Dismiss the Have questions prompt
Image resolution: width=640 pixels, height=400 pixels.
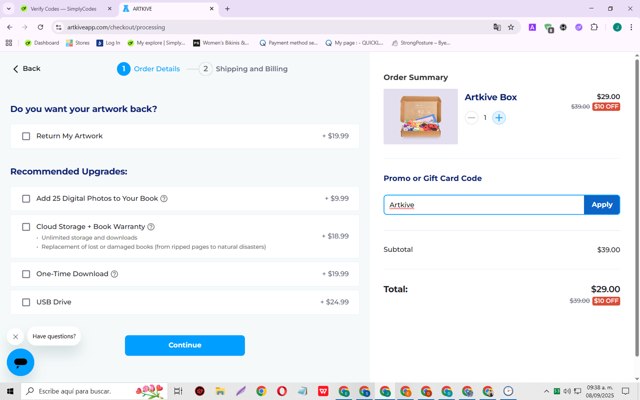(16, 337)
